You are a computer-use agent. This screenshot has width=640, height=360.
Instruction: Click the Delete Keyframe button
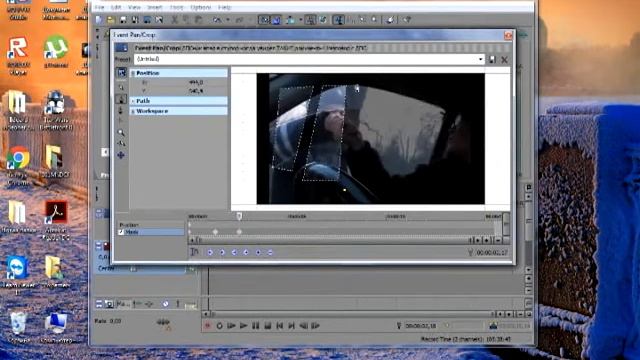click(x=270, y=252)
